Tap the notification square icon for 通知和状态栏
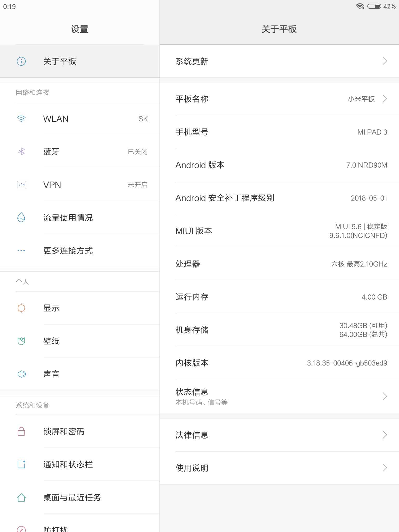Image resolution: width=399 pixels, height=532 pixels. click(21, 464)
